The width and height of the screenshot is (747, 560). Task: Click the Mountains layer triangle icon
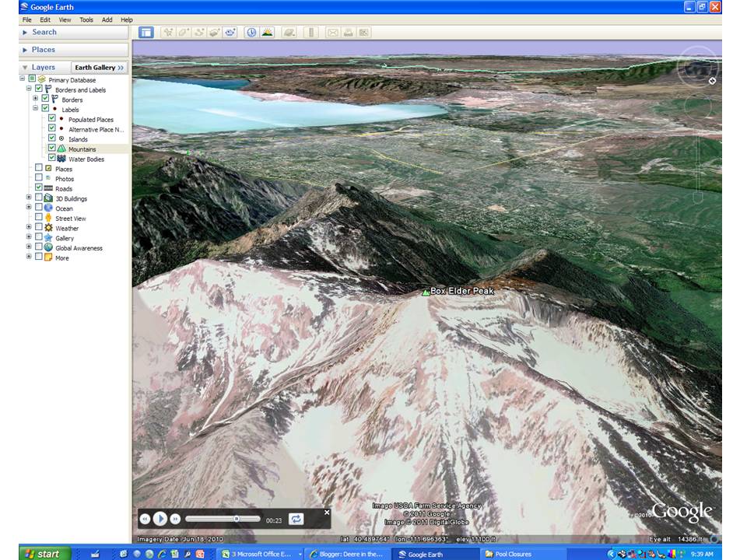coord(61,149)
